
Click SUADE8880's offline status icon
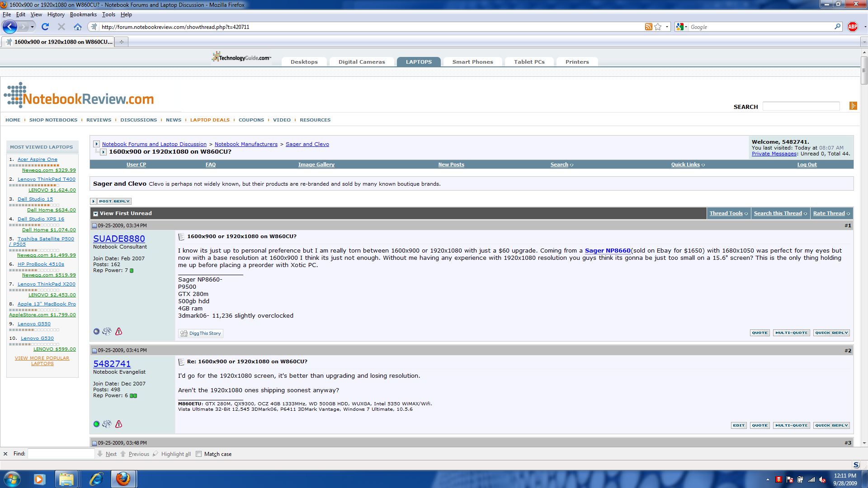96,332
